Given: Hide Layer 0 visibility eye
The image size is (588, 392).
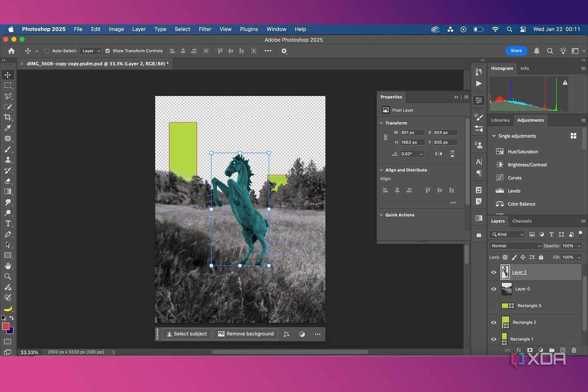Looking at the screenshot, I should click(x=494, y=289).
